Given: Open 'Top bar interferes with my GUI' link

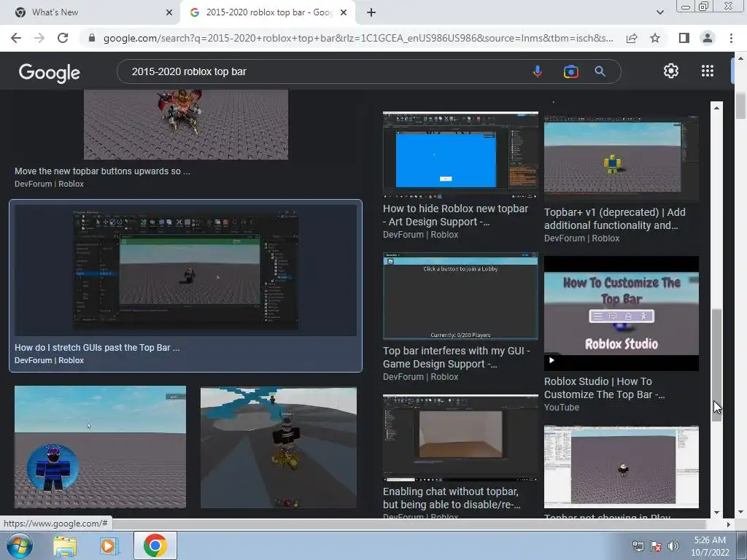Looking at the screenshot, I should [x=457, y=357].
